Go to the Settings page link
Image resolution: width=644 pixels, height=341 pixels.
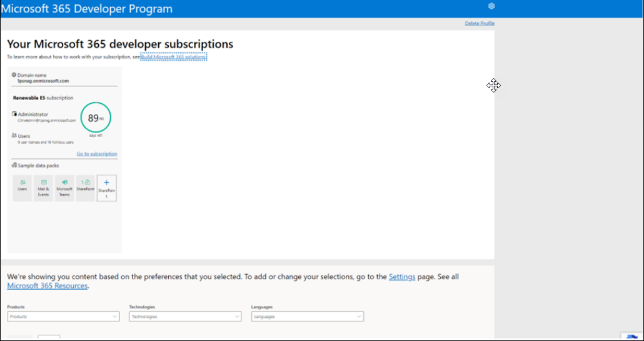[x=402, y=277]
